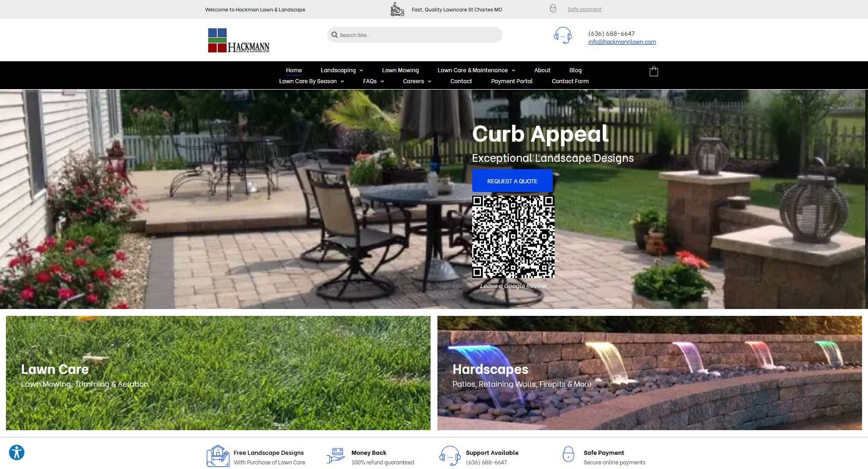
Task: Click the Exceptional Landscape Designs subtitle
Action: tap(553, 158)
